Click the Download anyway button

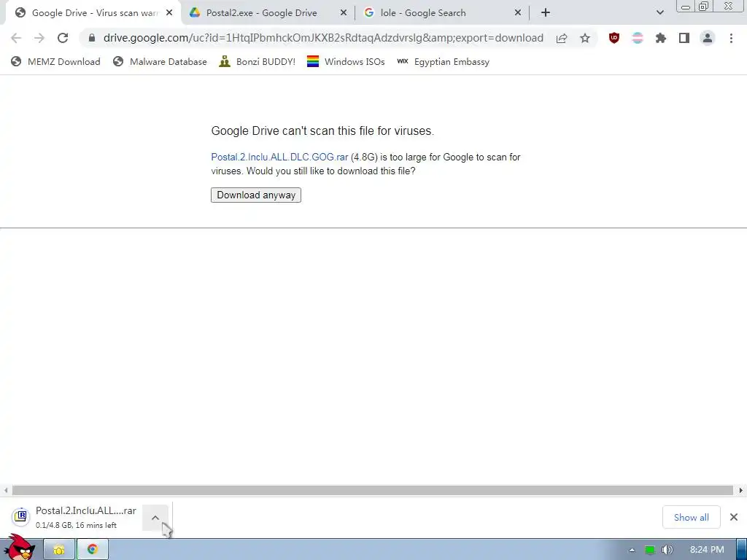point(256,195)
